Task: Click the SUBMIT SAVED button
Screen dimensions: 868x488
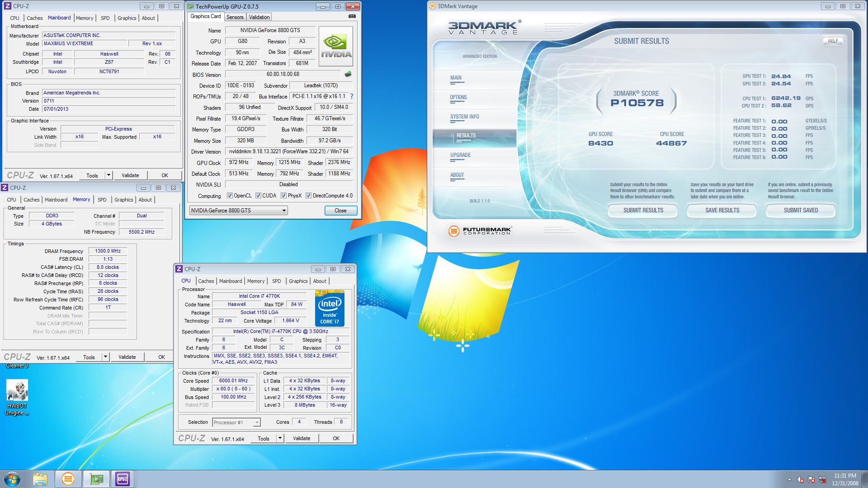Action: click(801, 211)
